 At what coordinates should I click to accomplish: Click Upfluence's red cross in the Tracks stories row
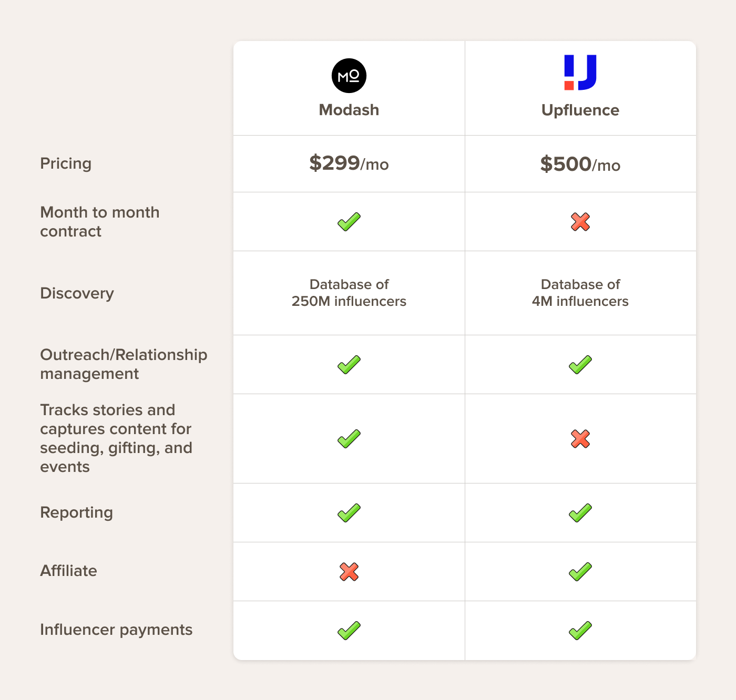pyautogui.click(x=580, y=439)
